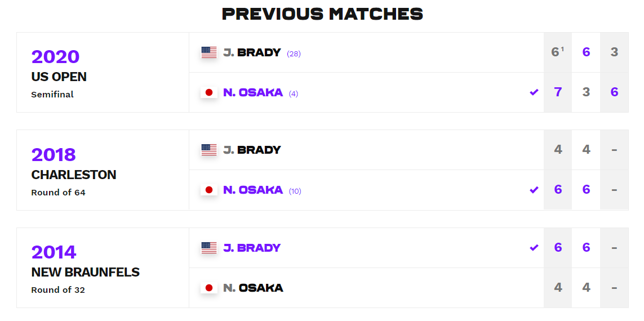This screenshot has height=321, width=644.
Task: Select N. Osaka's name in the 2018 Charleston match
Action: pyautogui.click(x=253, y=190)
